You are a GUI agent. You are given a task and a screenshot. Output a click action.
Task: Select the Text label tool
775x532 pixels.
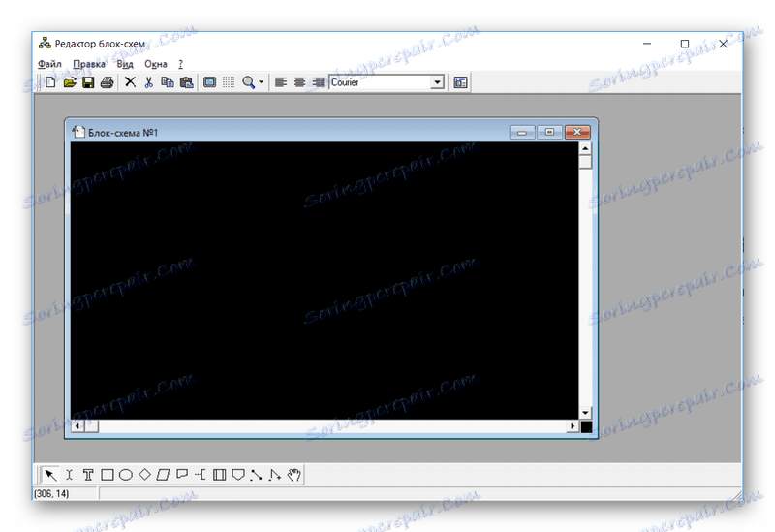[88, 475]
